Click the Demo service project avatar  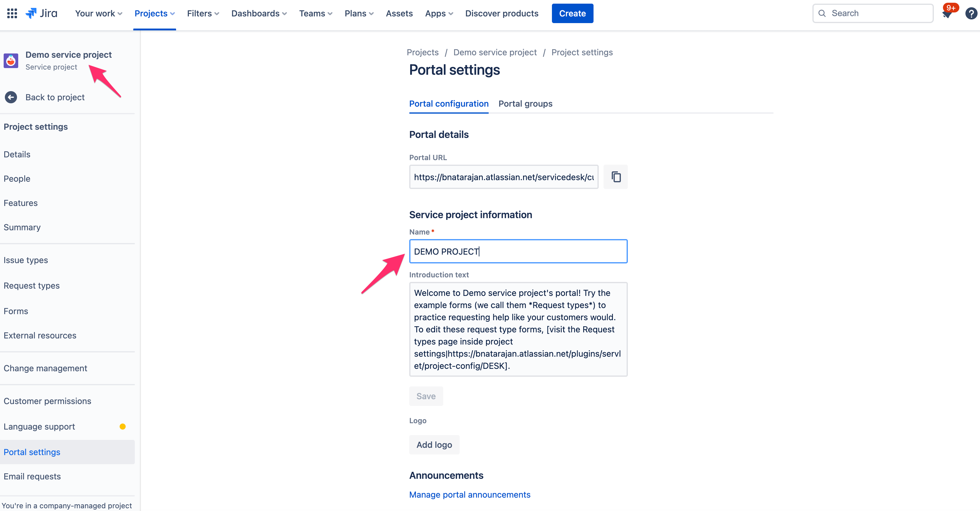tap(11, 60)
